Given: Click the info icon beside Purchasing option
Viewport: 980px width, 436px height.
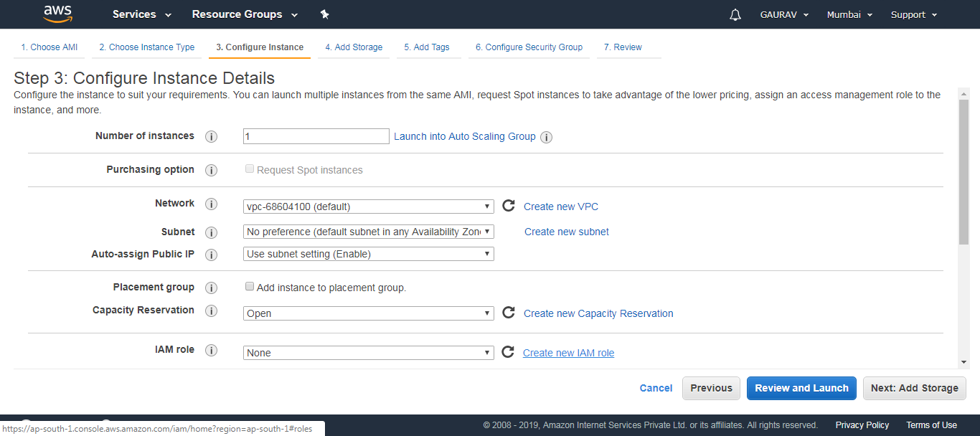Looking at the screenshot, I should [x=211, y=170].
